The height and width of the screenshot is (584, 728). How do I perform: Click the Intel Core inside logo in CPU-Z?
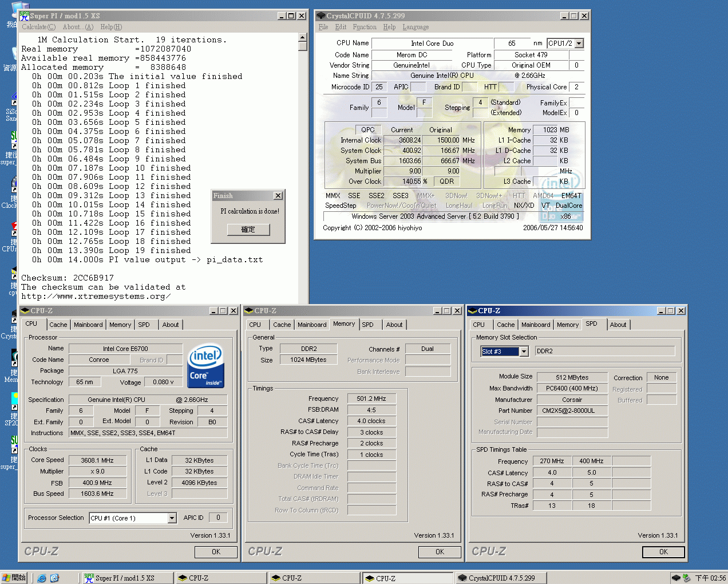click(206, 365)
